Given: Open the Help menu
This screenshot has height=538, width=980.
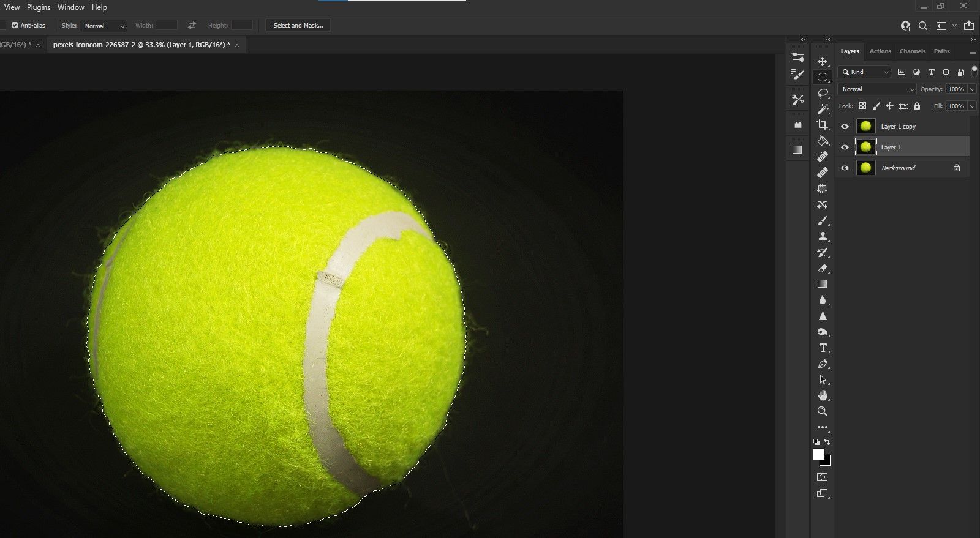Looking at the screenshot, I should 99,7.
